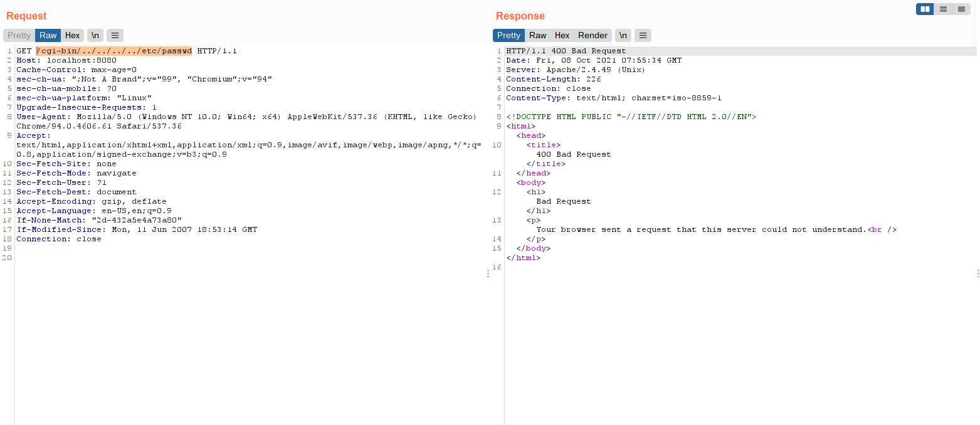The height and width of the screenshot is (425, 980).
Task: Click the Sec-Fetch-User: ?1 line
Action: 61,182
